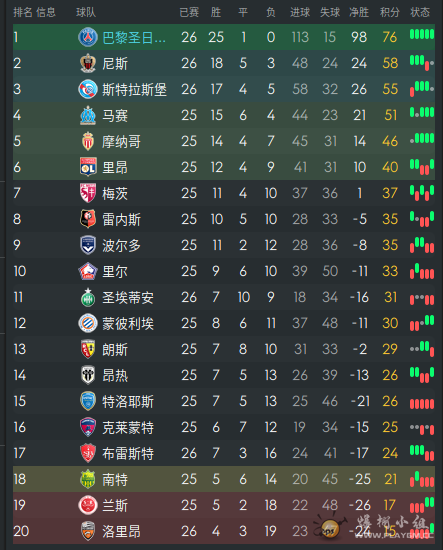Screen dimensions: 443x550
Task: Click the Paris Saint-Germain club crest
Action: point(88,37)
